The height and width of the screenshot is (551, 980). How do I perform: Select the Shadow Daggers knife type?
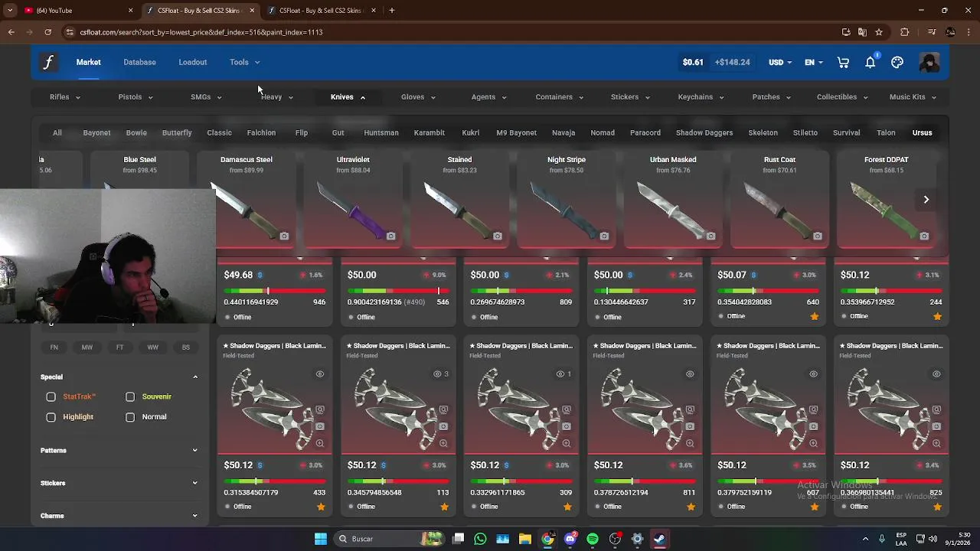[x=704, y=133]
